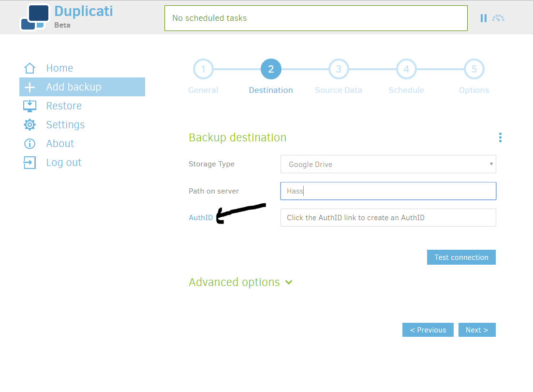
Task: Click the Restore monitor icon
Action: point(30,106)
